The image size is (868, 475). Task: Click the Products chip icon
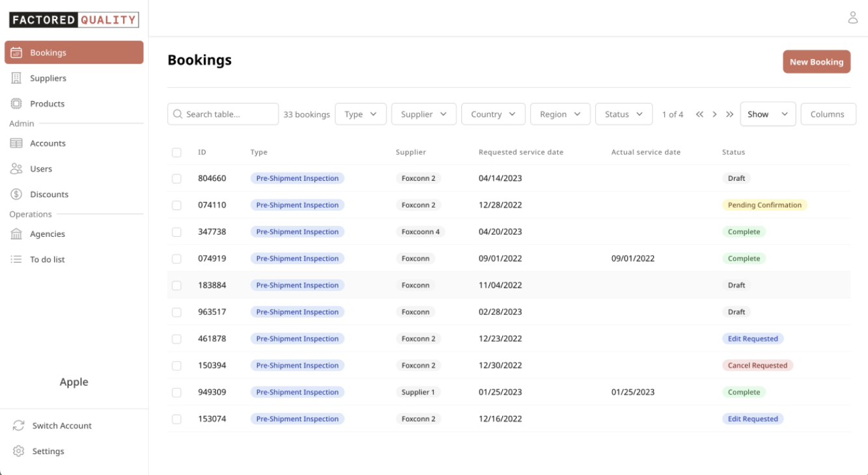[17, 103]
